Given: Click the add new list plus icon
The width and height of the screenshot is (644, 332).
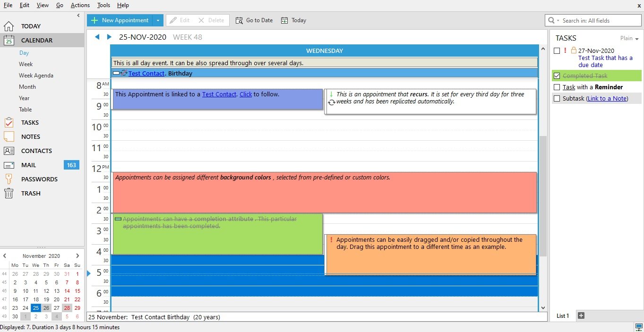Looking at the screenshot, I should (581, 315).
